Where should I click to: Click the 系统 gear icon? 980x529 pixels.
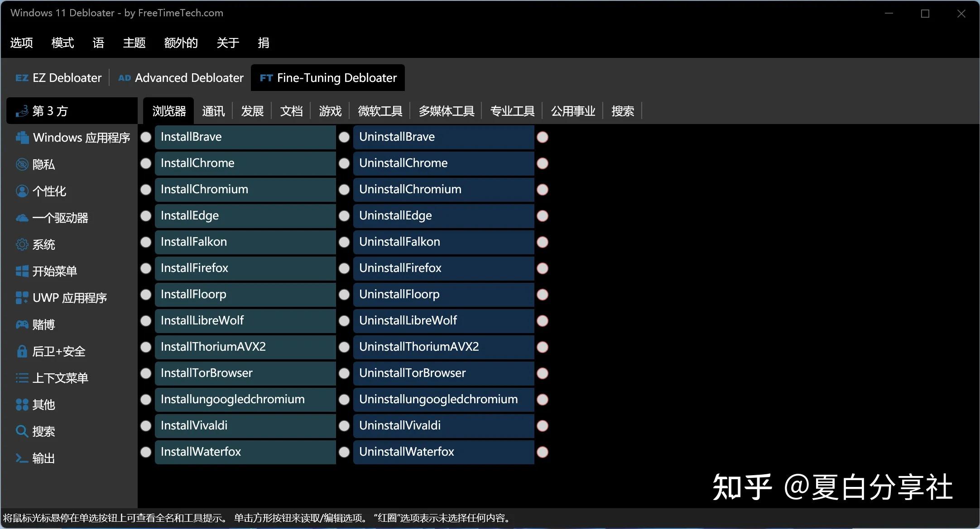coord(22,244)
